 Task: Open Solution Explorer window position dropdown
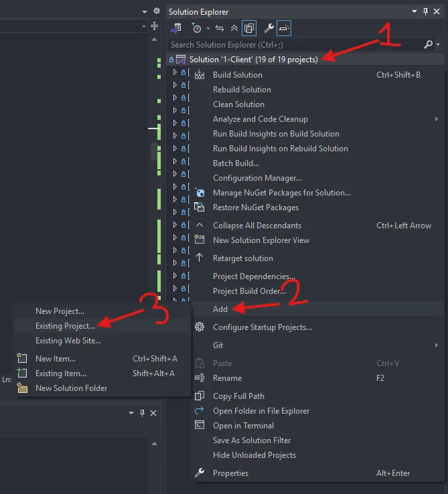(x=415, y=11)
